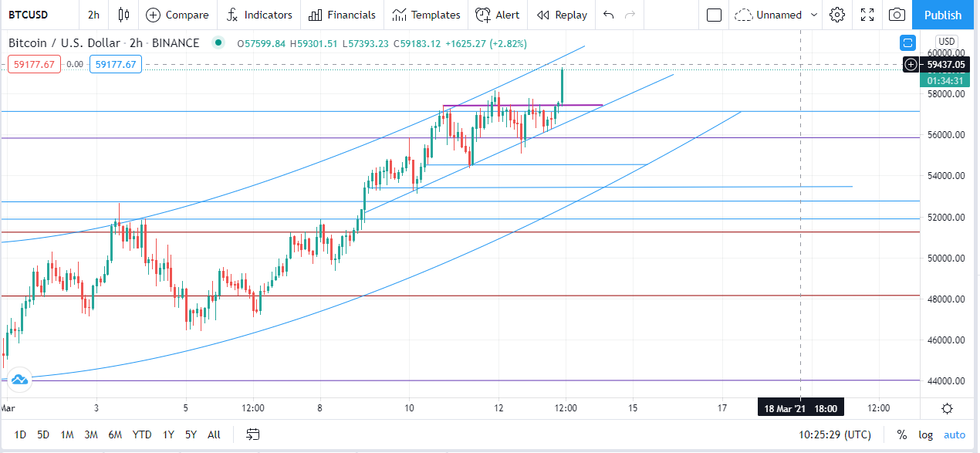Select the 3M time range

pos(91,434)
